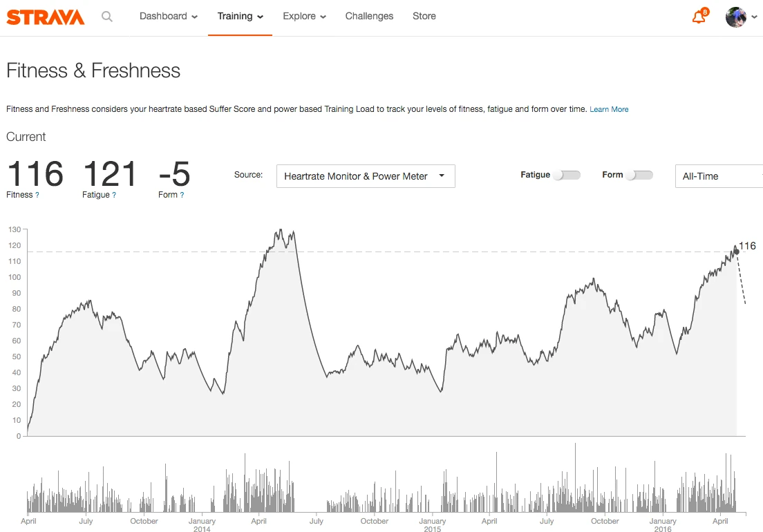Viewport: 763px width, 532px height.
Task: Open the search magnifier icon
Action: pyautogui.click(x=107, y=16)
